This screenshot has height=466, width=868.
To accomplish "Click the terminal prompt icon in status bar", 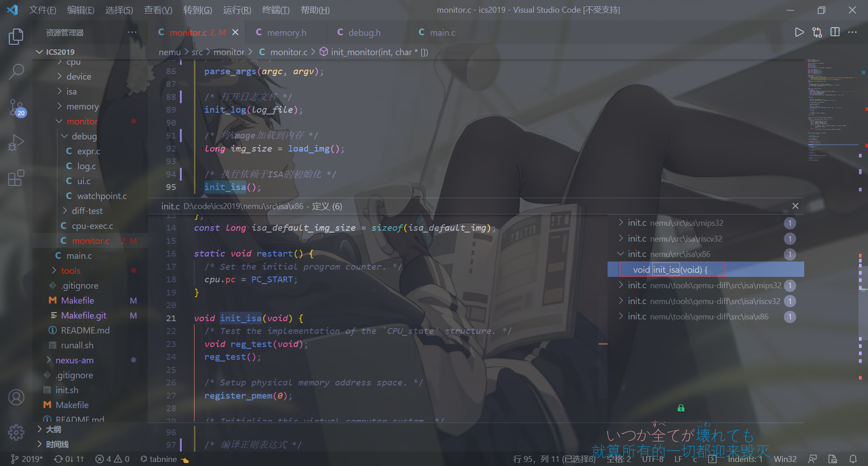I will click(712, 459).
